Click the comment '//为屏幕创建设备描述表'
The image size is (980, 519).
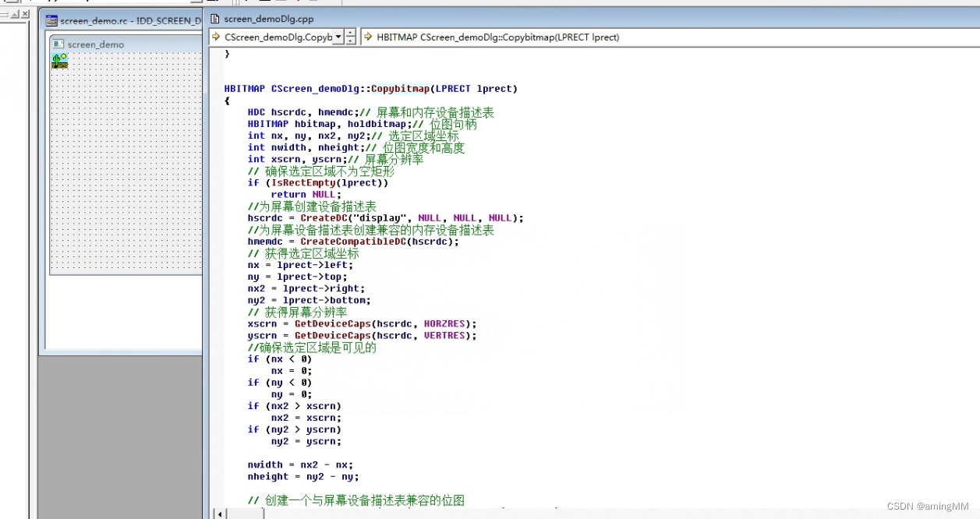(312, 207)
